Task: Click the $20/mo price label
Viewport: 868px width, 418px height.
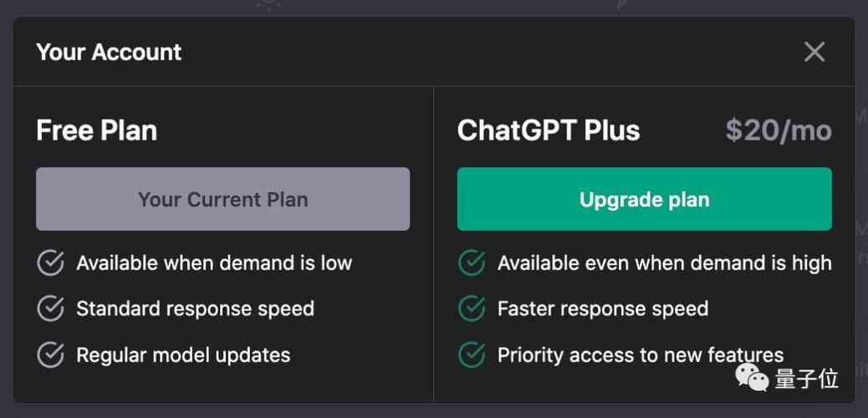Action: pos(778,130)
